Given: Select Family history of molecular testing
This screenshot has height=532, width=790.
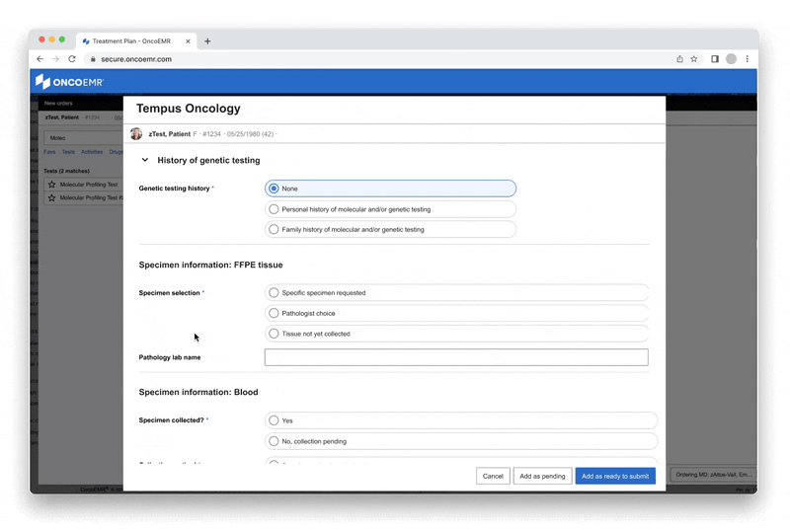Looking at the screenshot, I should tap(390, 229).
